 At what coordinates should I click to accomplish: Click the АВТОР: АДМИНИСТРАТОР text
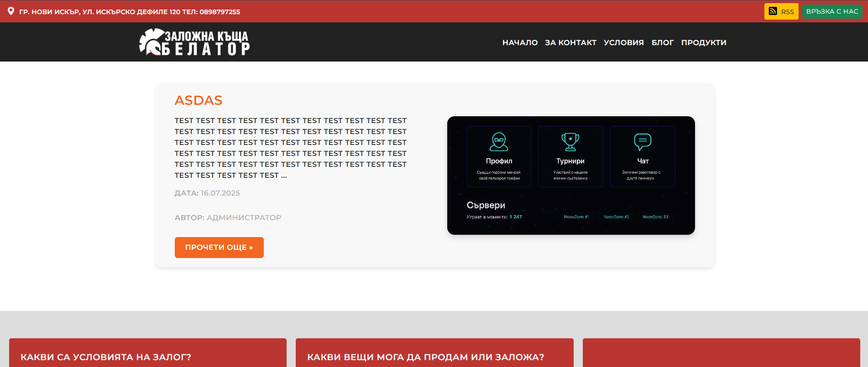[228, 218]
